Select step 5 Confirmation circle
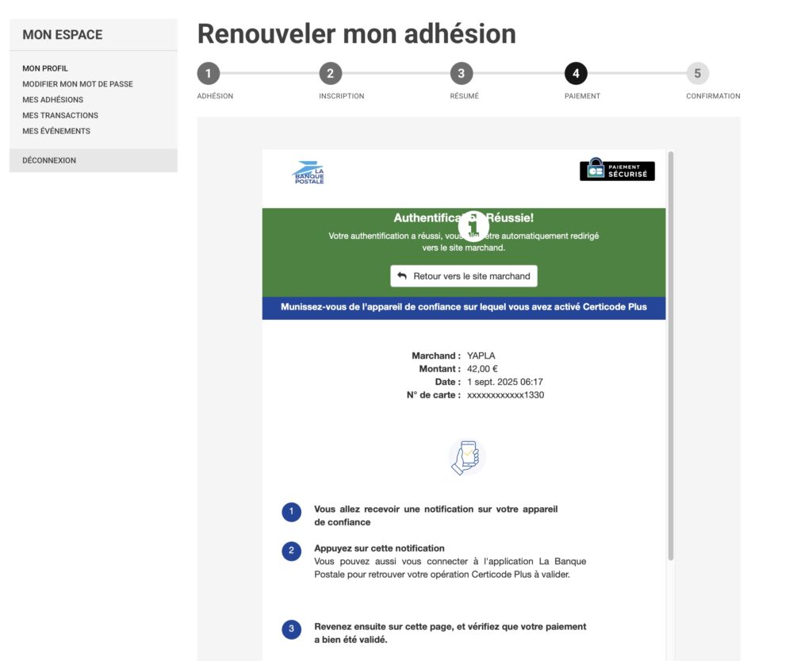This screenshot has width=812, height=661. (697, 74)
